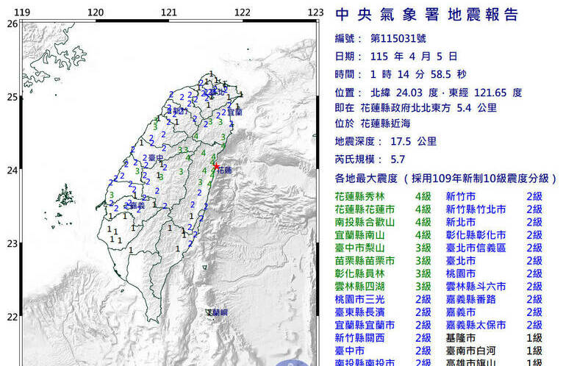This screenshot has width=588, height=366.
Task: Click the row 基隆市 1級
Action: (x=494, y=338)
